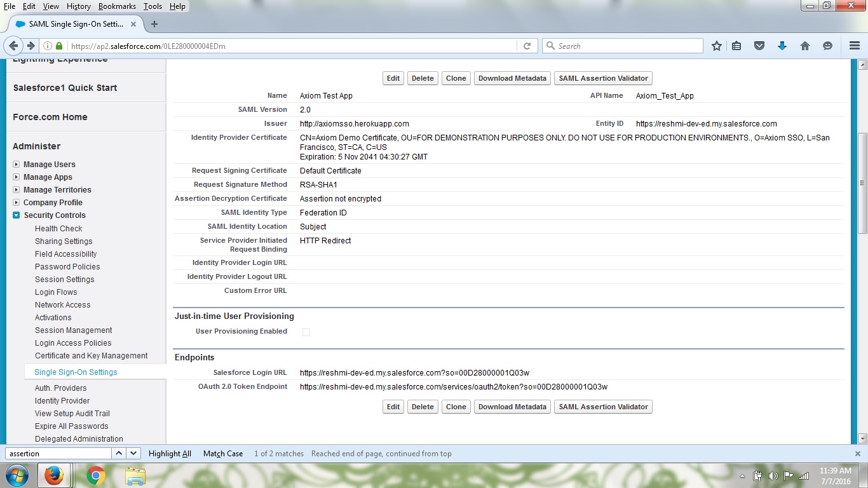Toggle Highlight All in find bar
The height and width of the screenshot is (488, 868).
pos(170,454)
